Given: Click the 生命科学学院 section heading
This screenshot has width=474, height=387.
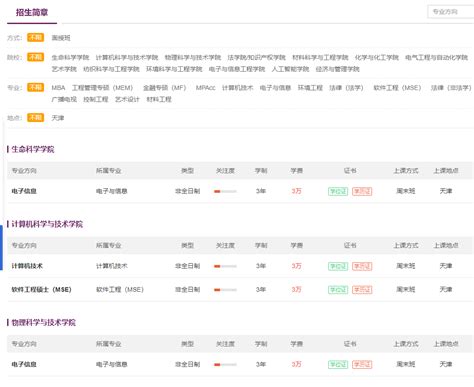Looking at the screenshot, I should point(33,149).
